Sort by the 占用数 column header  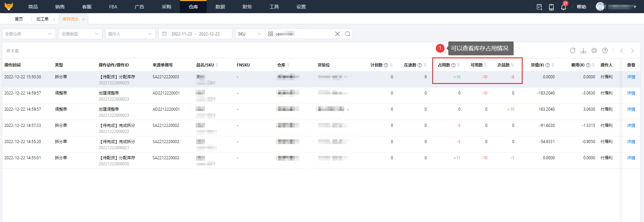pos(458,65)
